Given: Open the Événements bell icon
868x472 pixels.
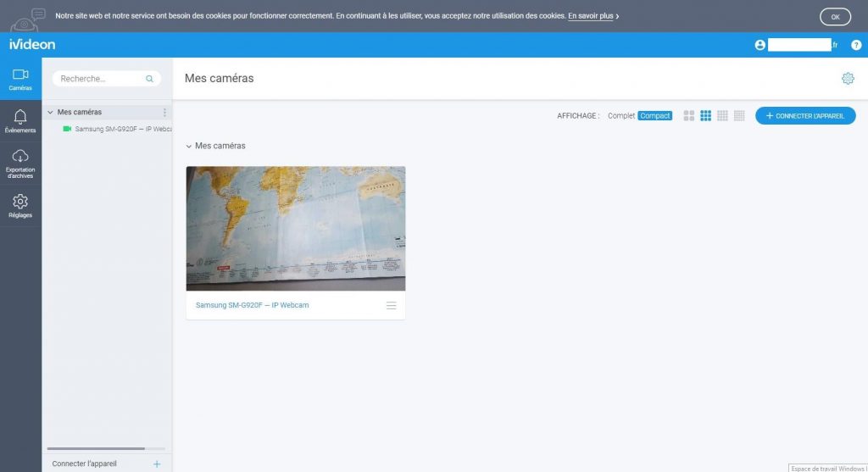Looking at the screenshot, I should [x=20, y=121].
